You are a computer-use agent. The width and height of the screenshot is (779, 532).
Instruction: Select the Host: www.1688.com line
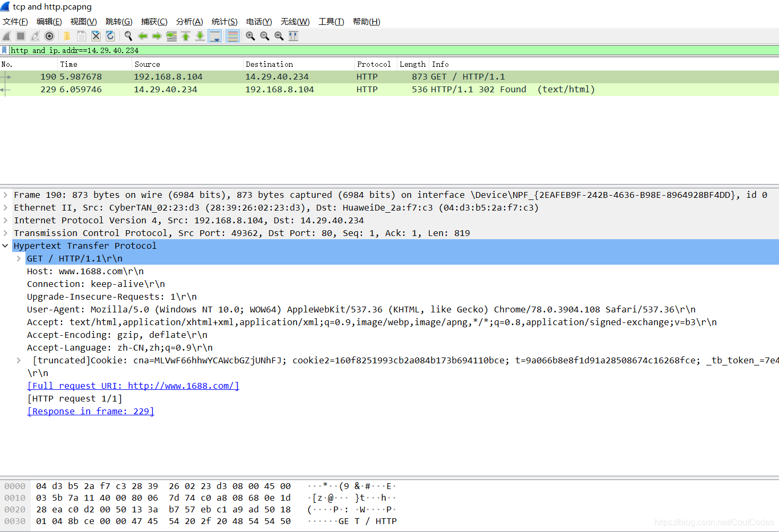(85, 272)
